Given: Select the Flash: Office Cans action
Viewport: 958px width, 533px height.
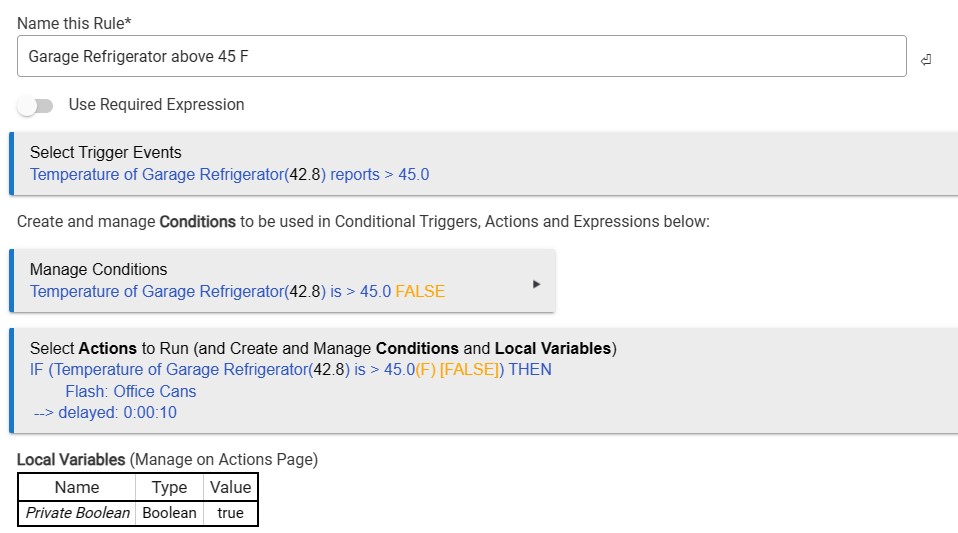Looking at the screenshot, I should pos(130,391).
